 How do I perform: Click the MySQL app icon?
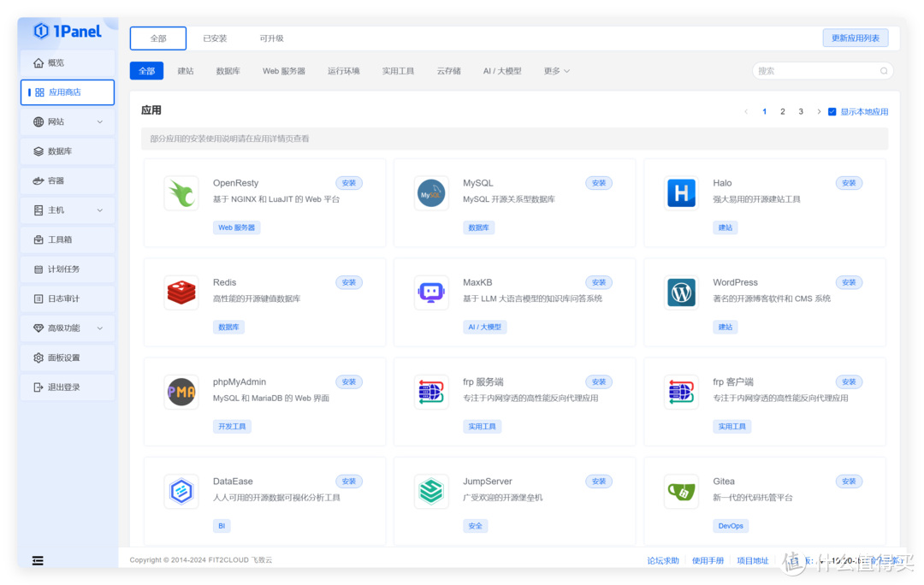[x=431, y=192]
